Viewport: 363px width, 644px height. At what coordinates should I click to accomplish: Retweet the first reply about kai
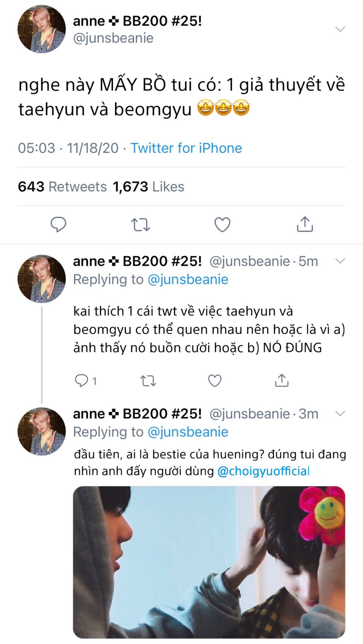[x=148, y=381]
